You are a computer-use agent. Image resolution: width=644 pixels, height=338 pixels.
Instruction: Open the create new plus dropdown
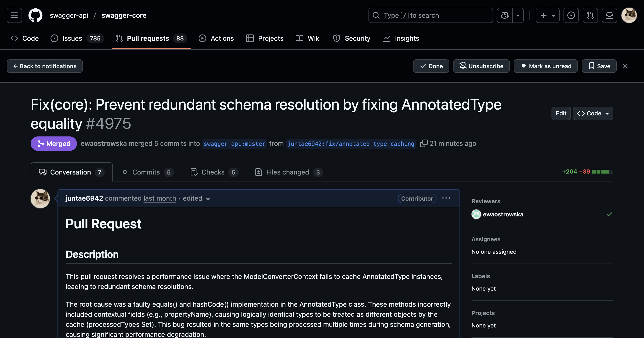point(547,16)
